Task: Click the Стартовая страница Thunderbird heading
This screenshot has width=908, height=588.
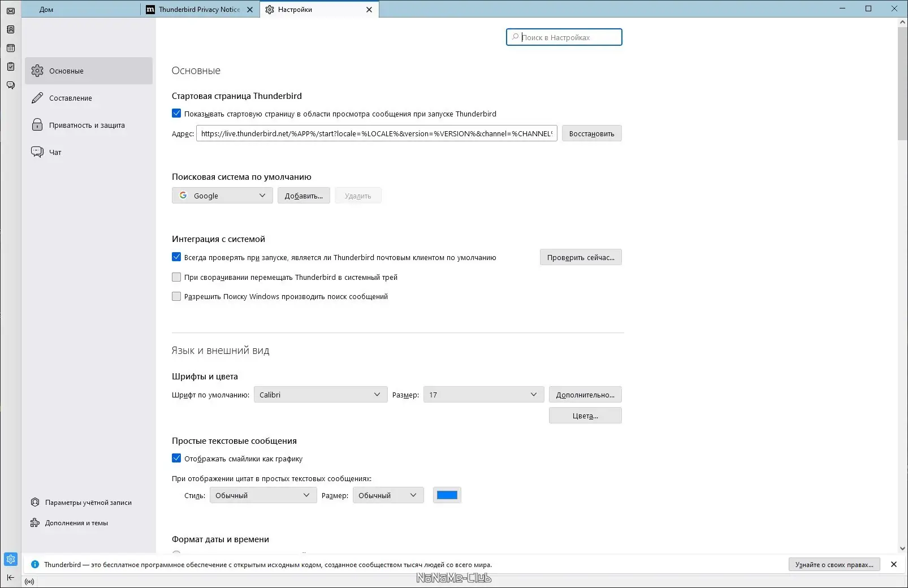Action: pos(237,96)
